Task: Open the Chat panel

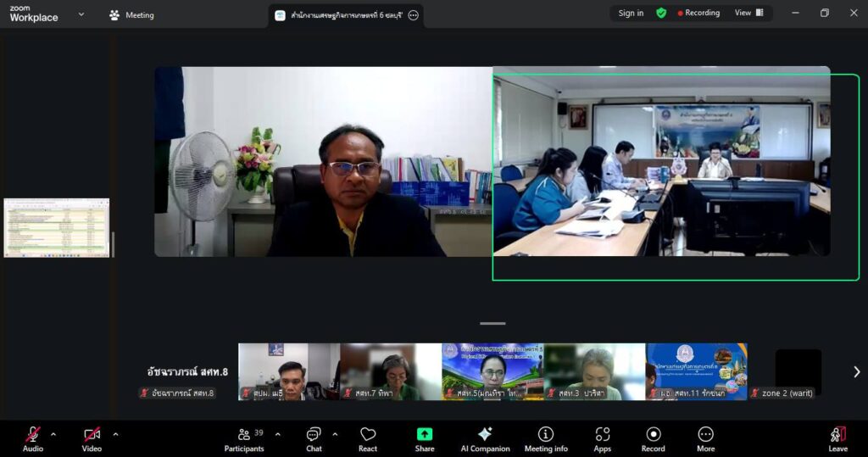Action: [314, 438]
